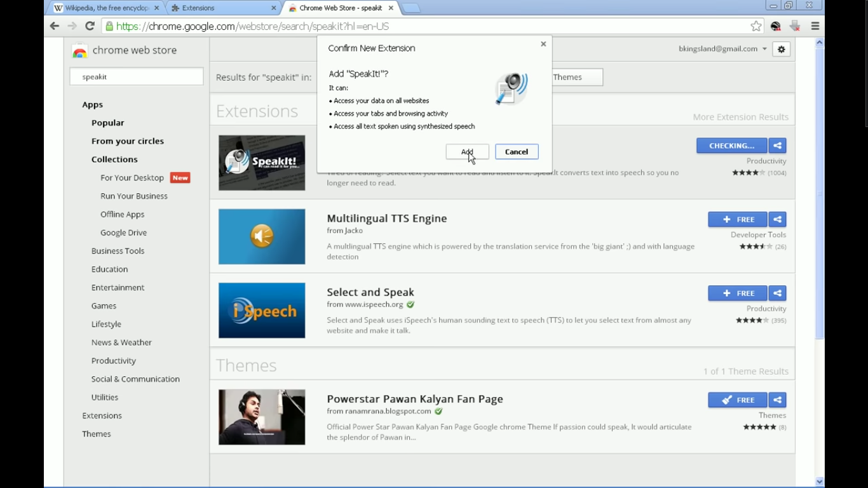Viewport: 868px width, 488px height.
Task: Click the CHECKING... button for SpeakIt!
Action: click(731, 146)
